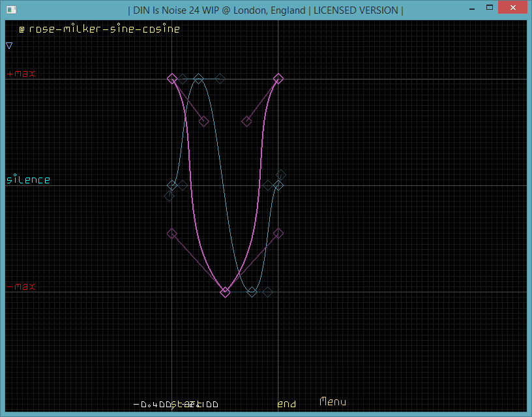Select the top-right magenta curve vertex
The width and height of the screenshot is (532, 417).
[278, 79]
